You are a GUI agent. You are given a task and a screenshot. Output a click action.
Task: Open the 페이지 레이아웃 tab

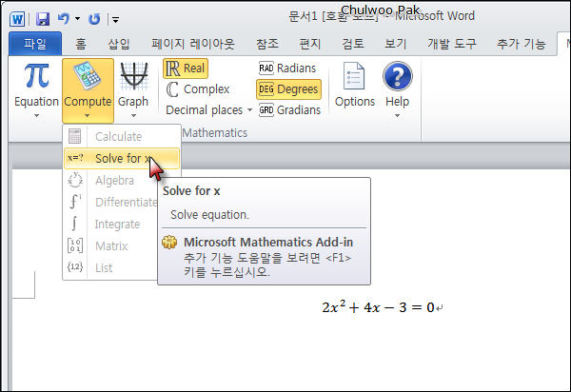193,44
